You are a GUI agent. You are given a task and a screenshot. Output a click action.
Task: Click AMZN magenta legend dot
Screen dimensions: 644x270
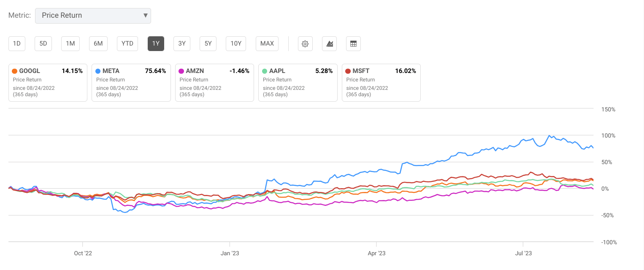[181, 71]
